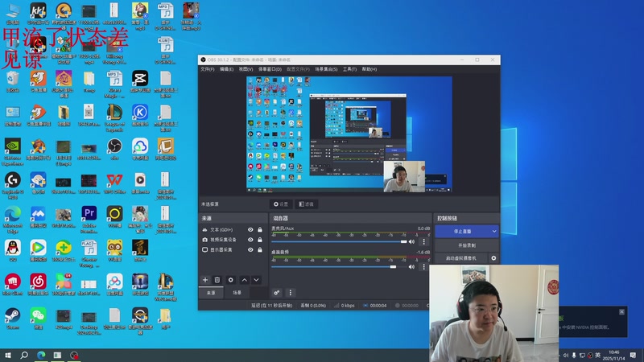Open the 停靠窗口(D) menu in OBS

pyautogui.click(x=270, y=69)
